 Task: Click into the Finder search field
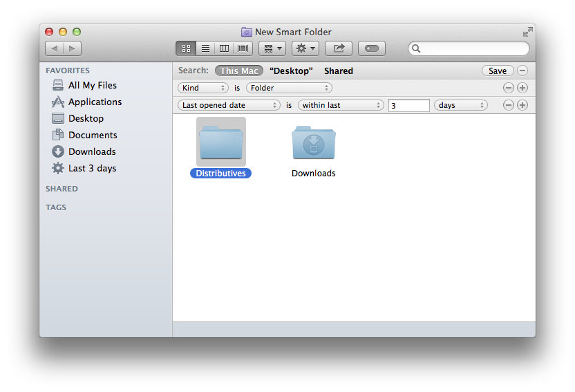[x=469, y=48]
